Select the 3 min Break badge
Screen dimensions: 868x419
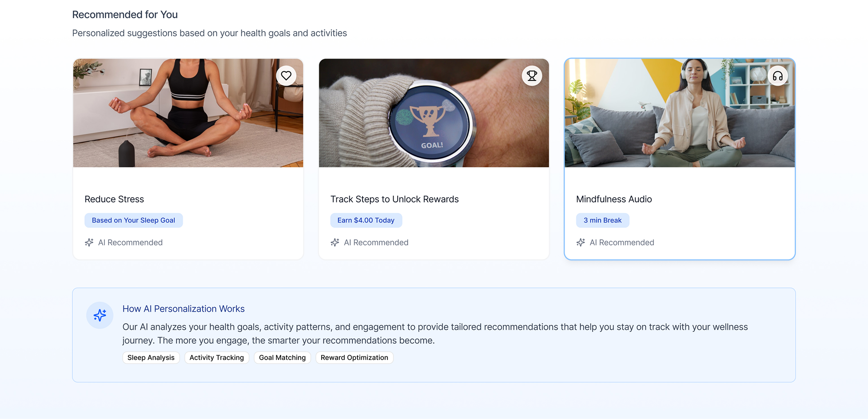pos(603,220)
